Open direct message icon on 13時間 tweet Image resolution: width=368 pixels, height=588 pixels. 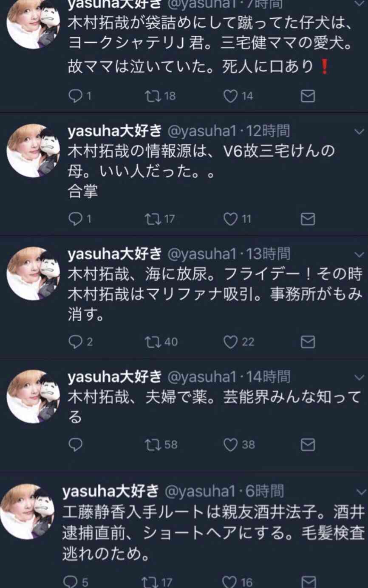click(x=308, y=342)
